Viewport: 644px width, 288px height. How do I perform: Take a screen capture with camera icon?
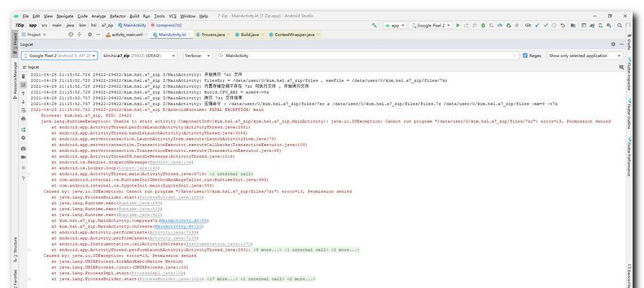(x=23, y=148)
